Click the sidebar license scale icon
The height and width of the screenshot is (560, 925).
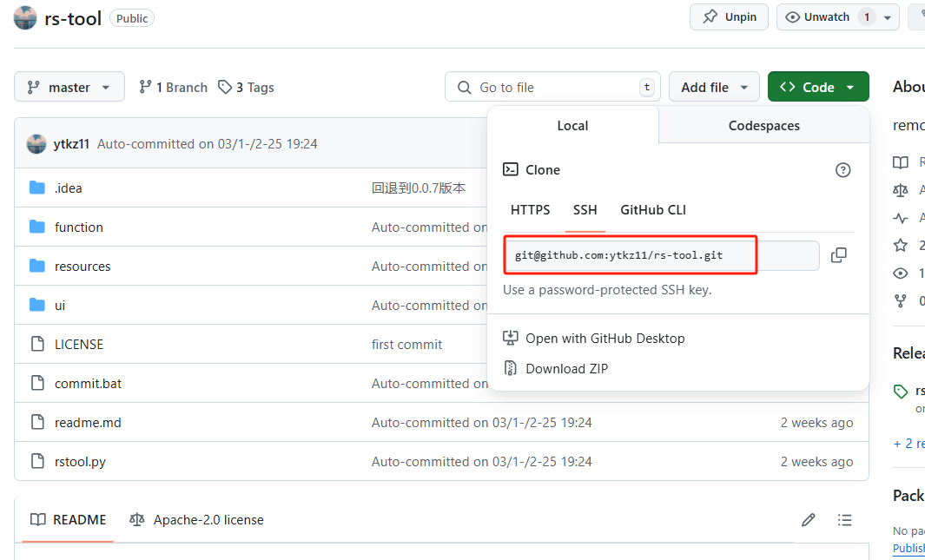coord(900,190)
